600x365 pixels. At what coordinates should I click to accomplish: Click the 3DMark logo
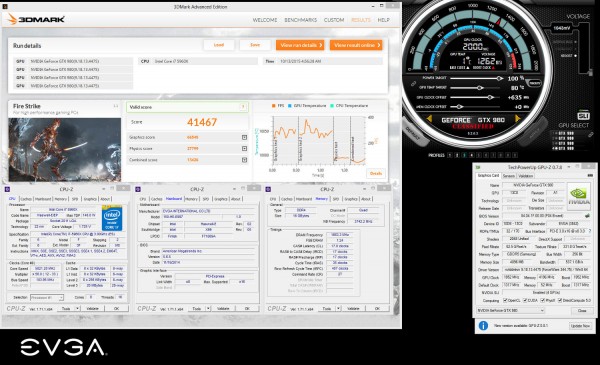click(x=36, y=19)
